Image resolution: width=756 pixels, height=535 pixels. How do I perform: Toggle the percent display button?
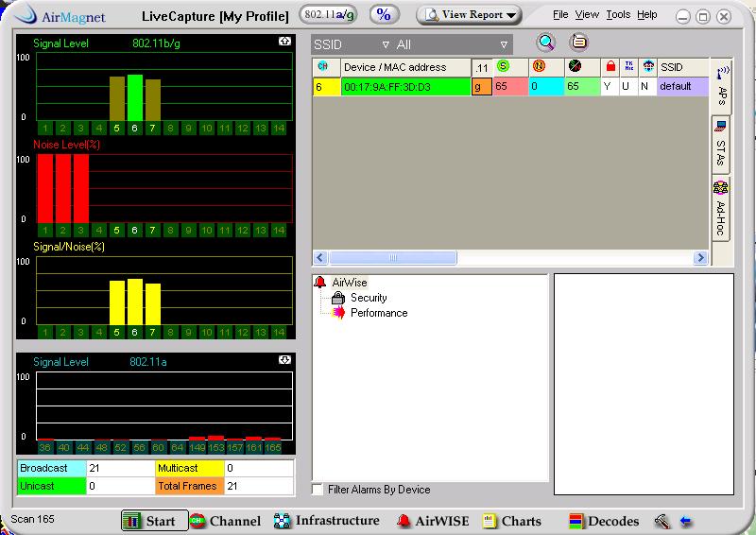click(x=384, y=14)
